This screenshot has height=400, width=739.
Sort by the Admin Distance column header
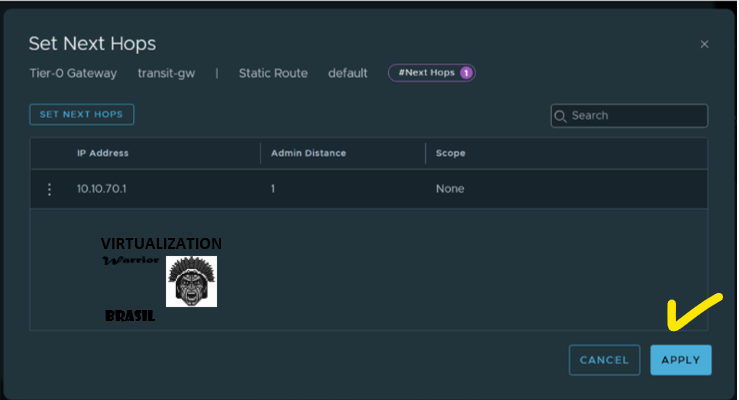pos(308,153)
